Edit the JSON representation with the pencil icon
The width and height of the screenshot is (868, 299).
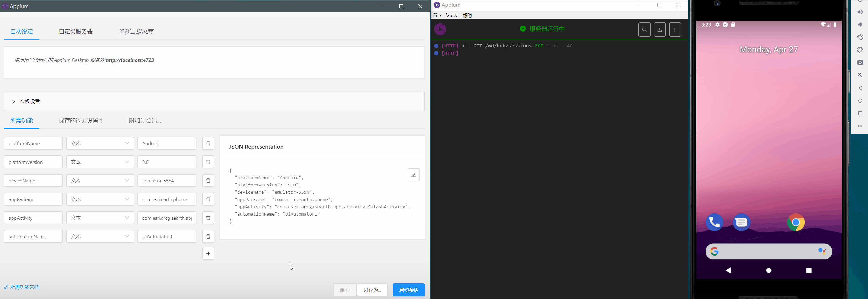point(414,175)
